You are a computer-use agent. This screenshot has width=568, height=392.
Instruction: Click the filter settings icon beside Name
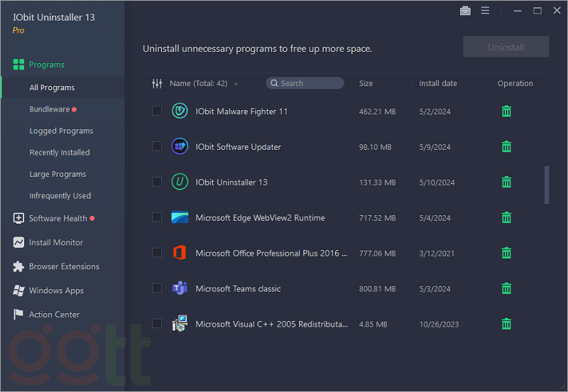(157, 84)
